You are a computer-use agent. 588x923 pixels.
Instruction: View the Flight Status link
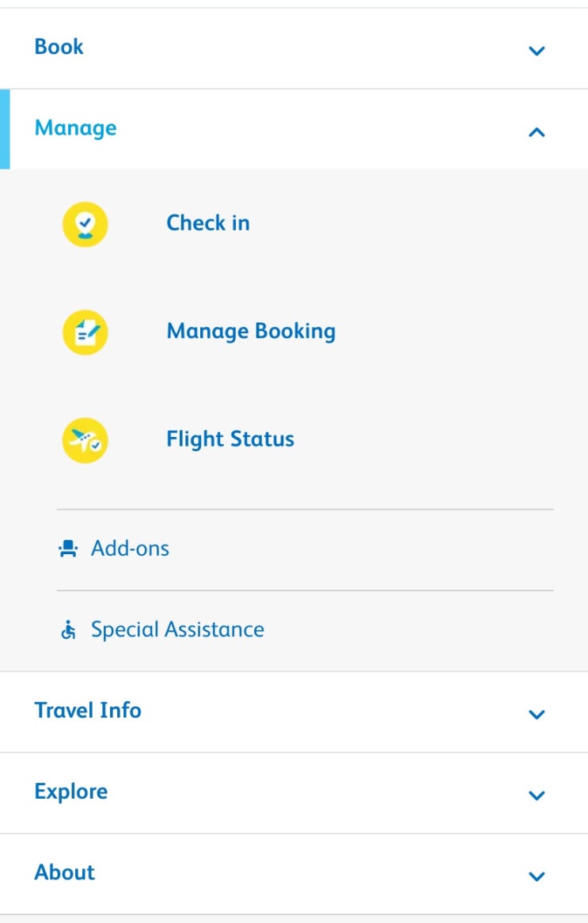tap(230, 439)
